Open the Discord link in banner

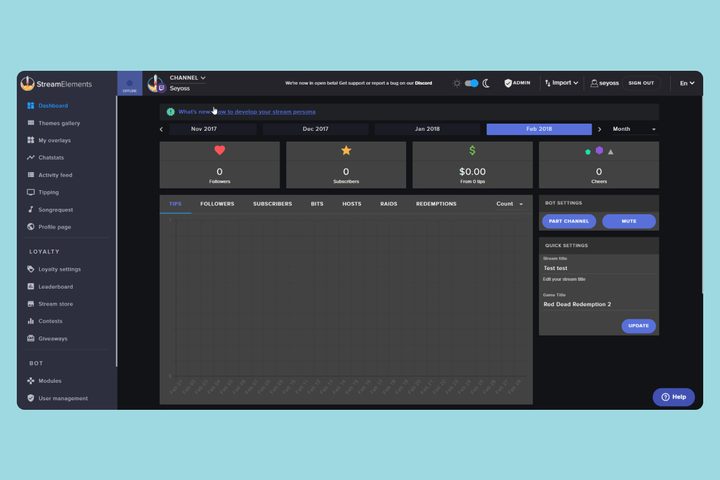click(423, 83)
